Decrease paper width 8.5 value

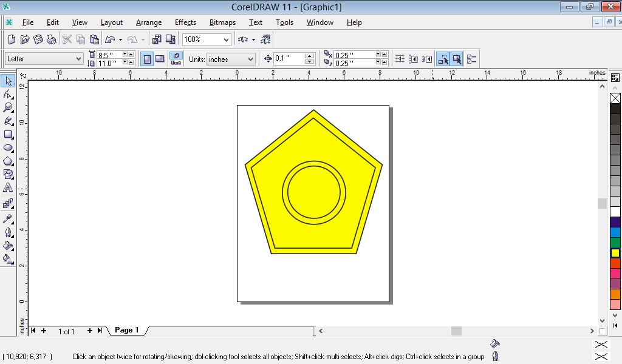click(125, 54)
